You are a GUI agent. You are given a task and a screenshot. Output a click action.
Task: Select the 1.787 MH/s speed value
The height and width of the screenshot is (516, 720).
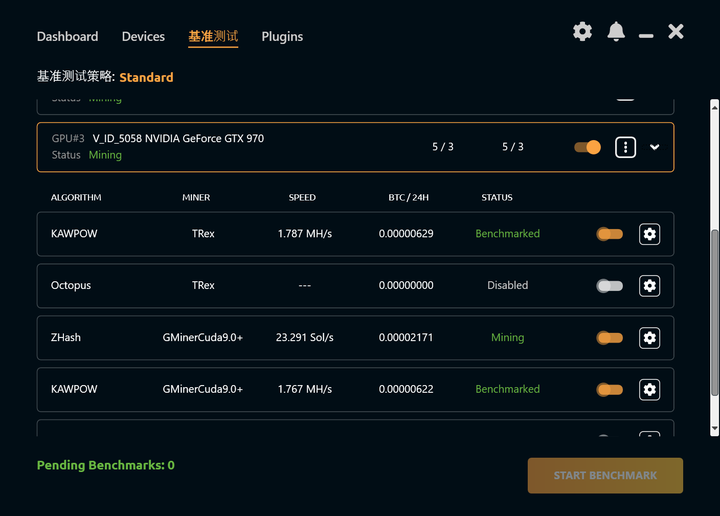click(x=305, y=234)
